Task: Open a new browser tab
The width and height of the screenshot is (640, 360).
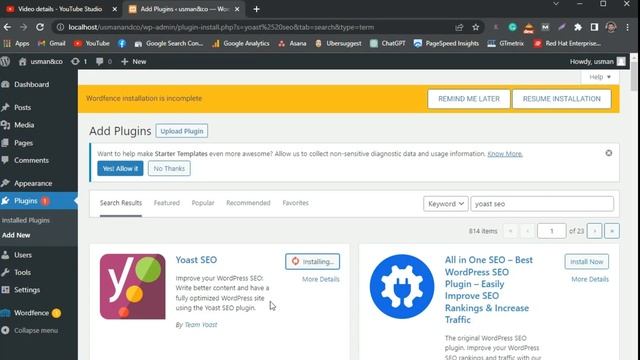Action: coord(256,9)
